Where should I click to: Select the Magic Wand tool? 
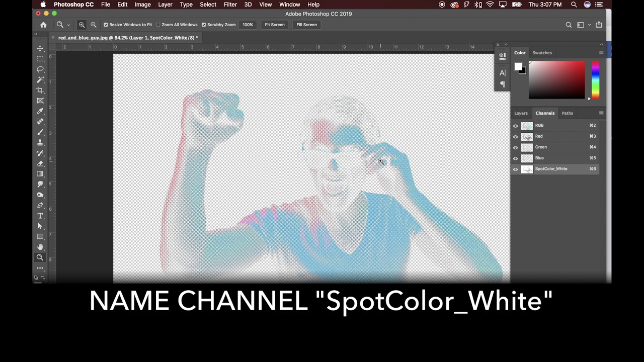(x=40, y=79)
